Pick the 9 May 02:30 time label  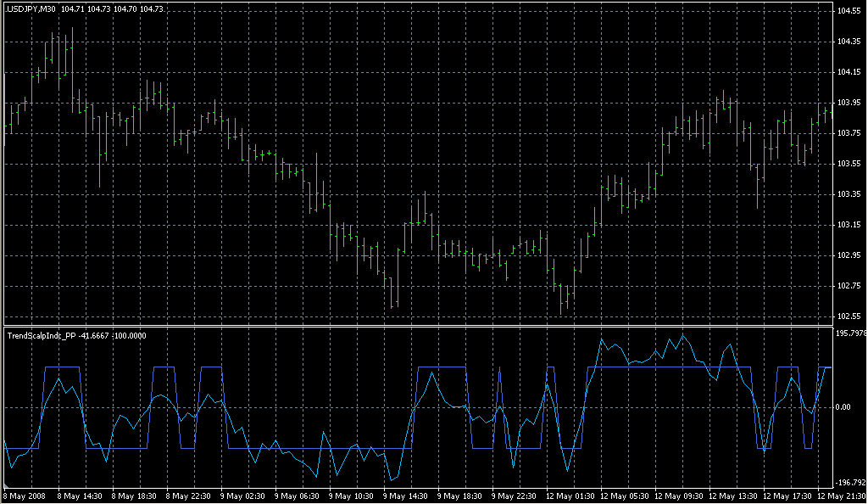coord(242,496)
